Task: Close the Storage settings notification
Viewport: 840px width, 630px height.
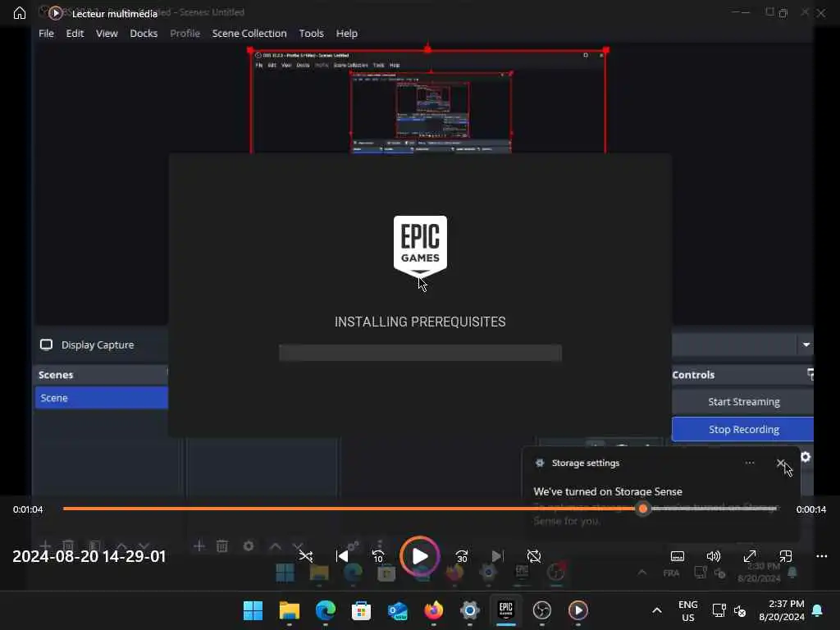Action: click(x=781, y=463)
